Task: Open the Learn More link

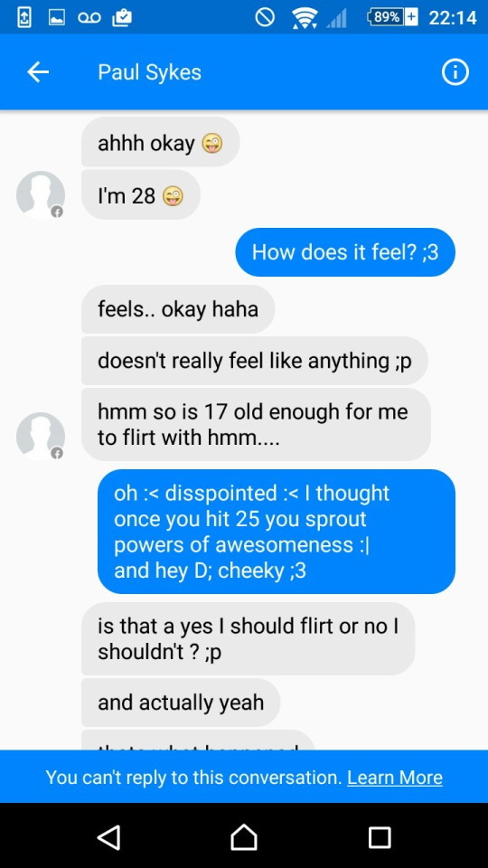Action: click(x=395, y=778)
